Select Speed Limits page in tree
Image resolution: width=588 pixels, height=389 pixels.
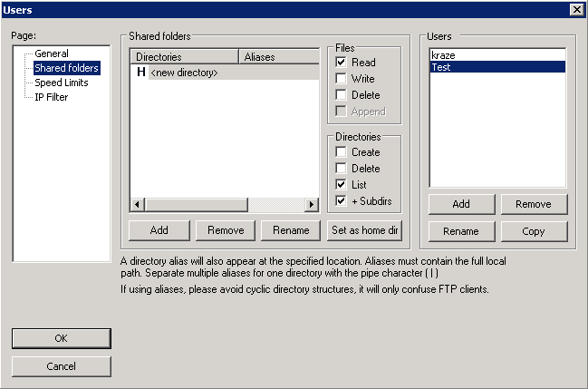tap(63, 83)
